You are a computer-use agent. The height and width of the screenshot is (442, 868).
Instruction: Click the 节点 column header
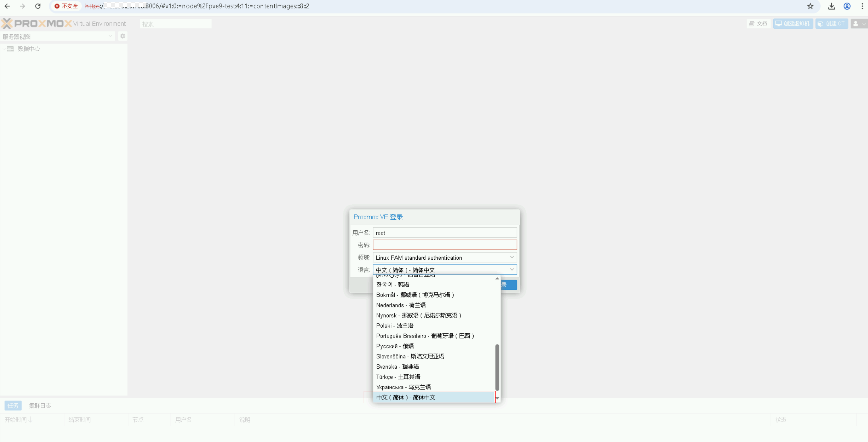149,420
